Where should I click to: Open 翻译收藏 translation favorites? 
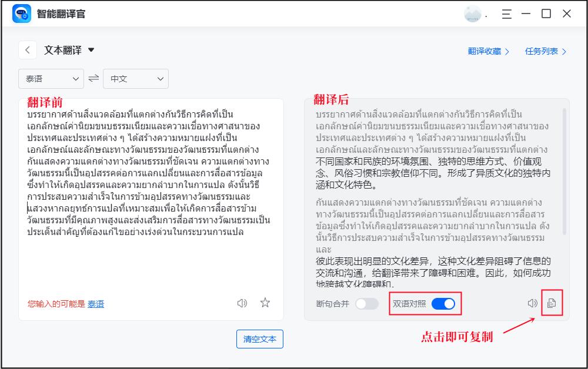click(483, 51)
